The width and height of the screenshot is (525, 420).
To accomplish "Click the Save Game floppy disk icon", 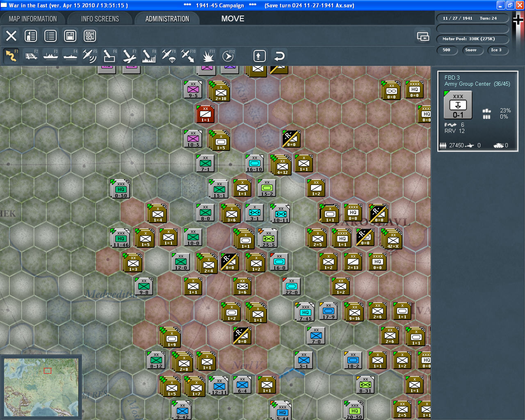I will pos(70,36).
